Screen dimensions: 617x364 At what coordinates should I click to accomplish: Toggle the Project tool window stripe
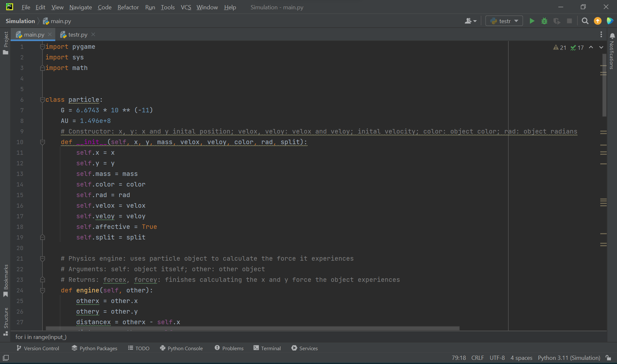click(5, 42)
